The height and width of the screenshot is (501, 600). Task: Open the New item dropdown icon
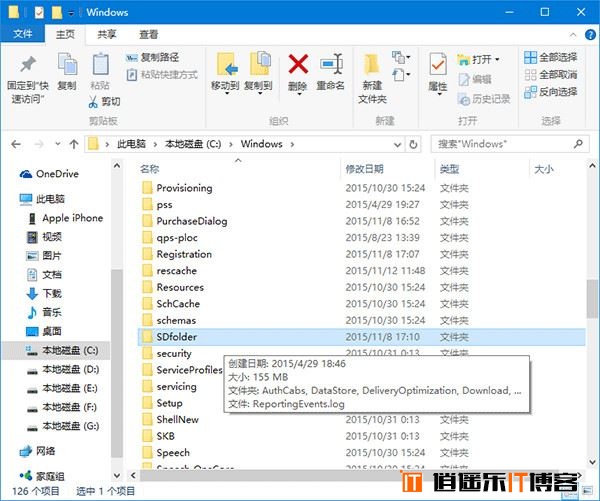pos(401,58)
